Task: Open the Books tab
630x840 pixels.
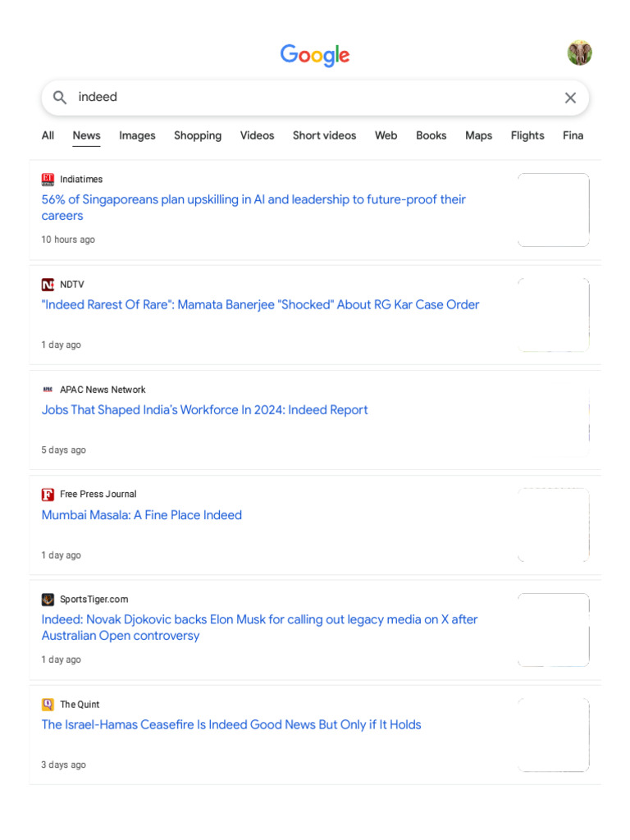Action: [431, 135]
